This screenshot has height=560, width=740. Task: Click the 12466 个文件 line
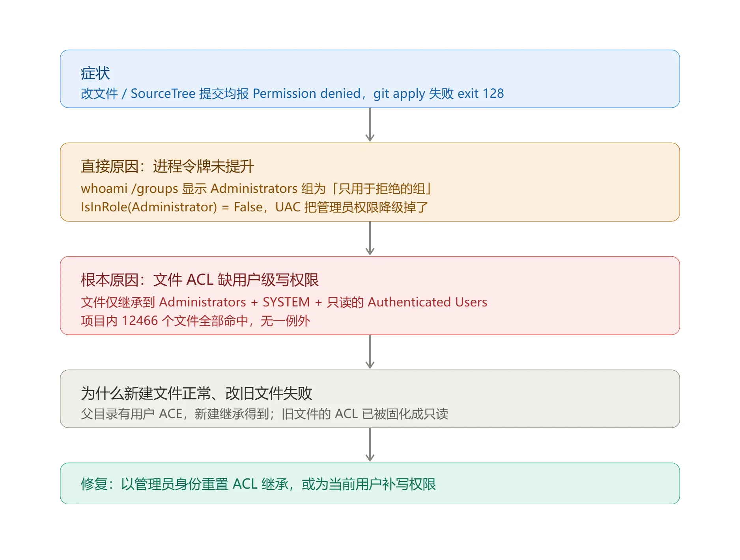coord(195,321)
